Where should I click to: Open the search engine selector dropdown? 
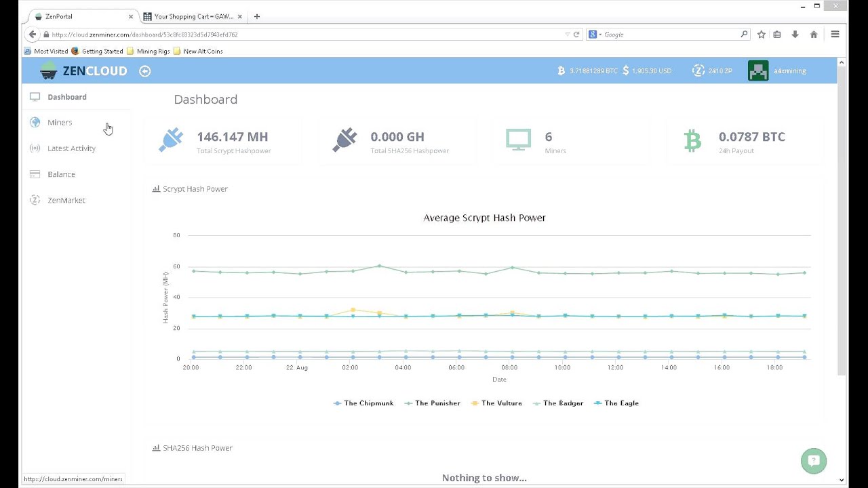pyautogui.click(x=595, y=35)
